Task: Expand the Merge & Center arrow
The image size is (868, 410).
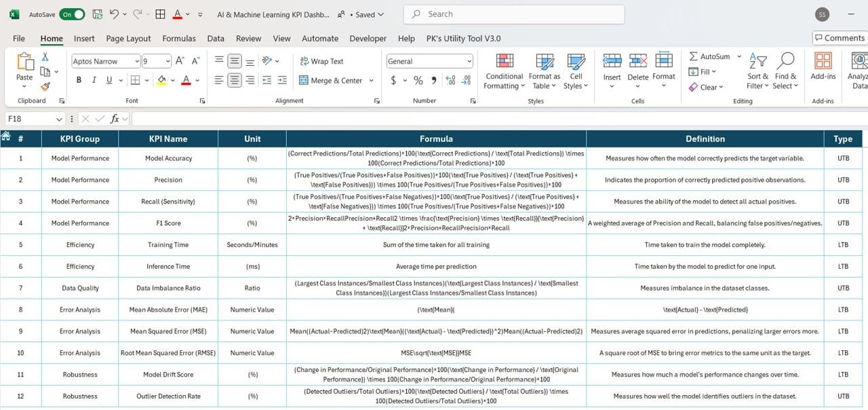Action: [x=372, y=80]
